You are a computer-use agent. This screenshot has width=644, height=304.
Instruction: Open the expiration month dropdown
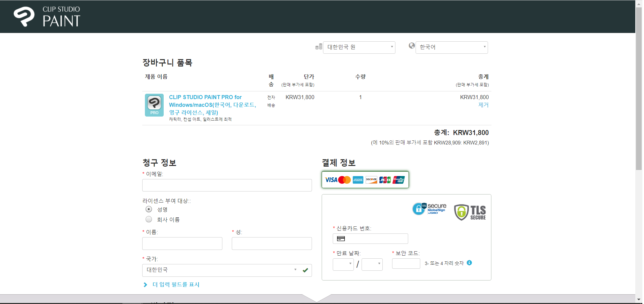coord(343,264)
